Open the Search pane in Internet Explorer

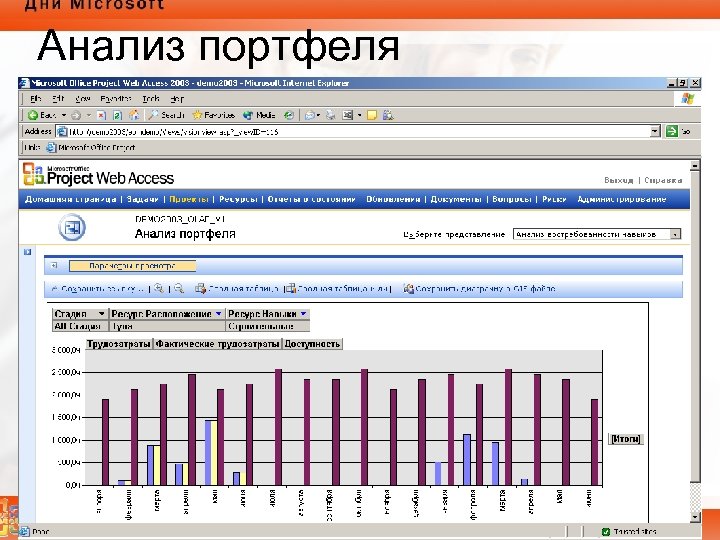(166, 115)
